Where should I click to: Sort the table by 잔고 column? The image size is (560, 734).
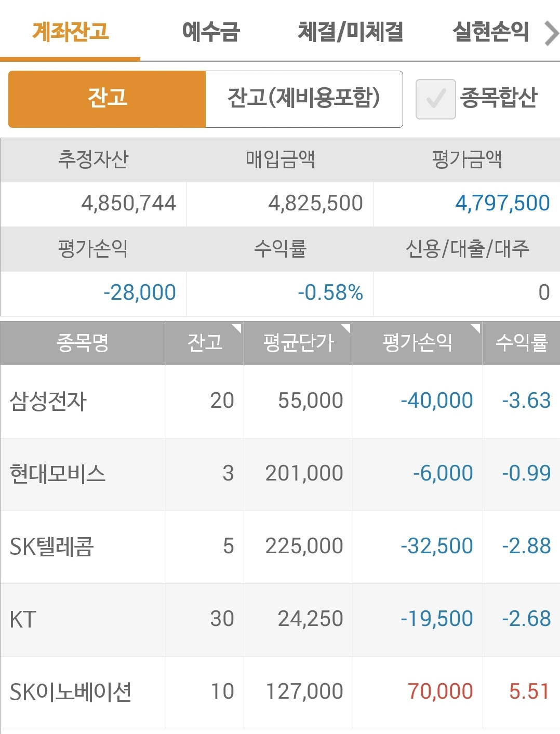tap(205, 343)
